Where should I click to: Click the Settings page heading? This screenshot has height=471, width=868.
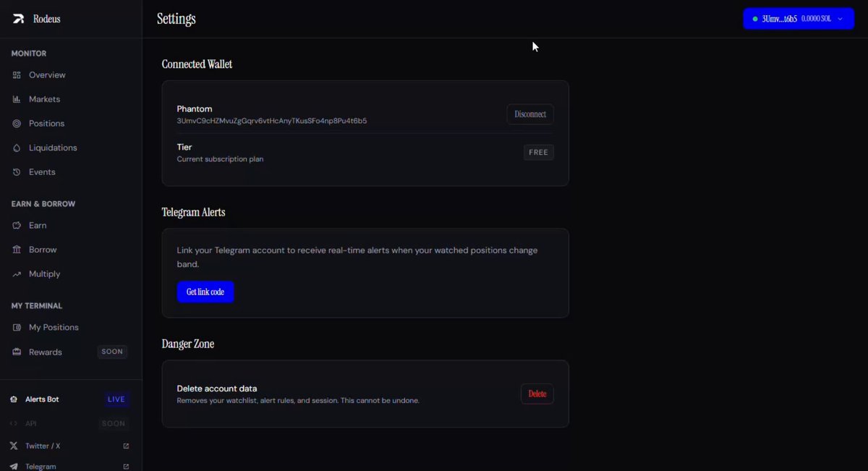point(176,19)
